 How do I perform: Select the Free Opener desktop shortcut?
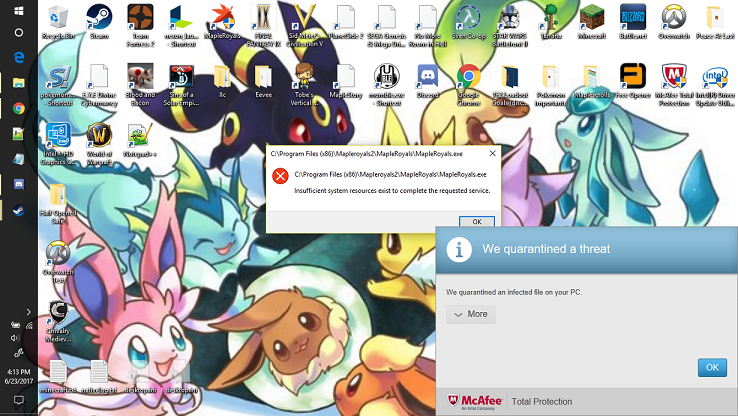tap(633, 81)
